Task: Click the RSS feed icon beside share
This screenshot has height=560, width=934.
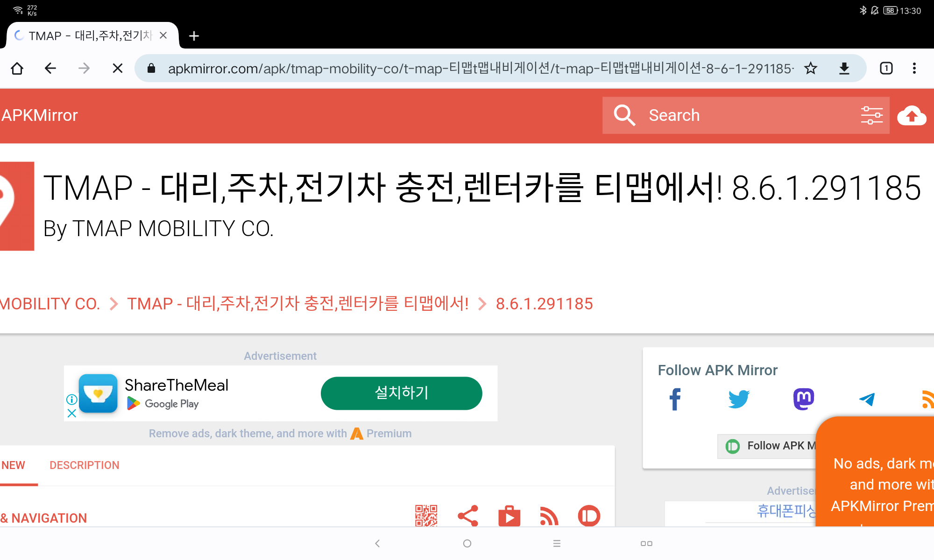Action: (549, 516)
